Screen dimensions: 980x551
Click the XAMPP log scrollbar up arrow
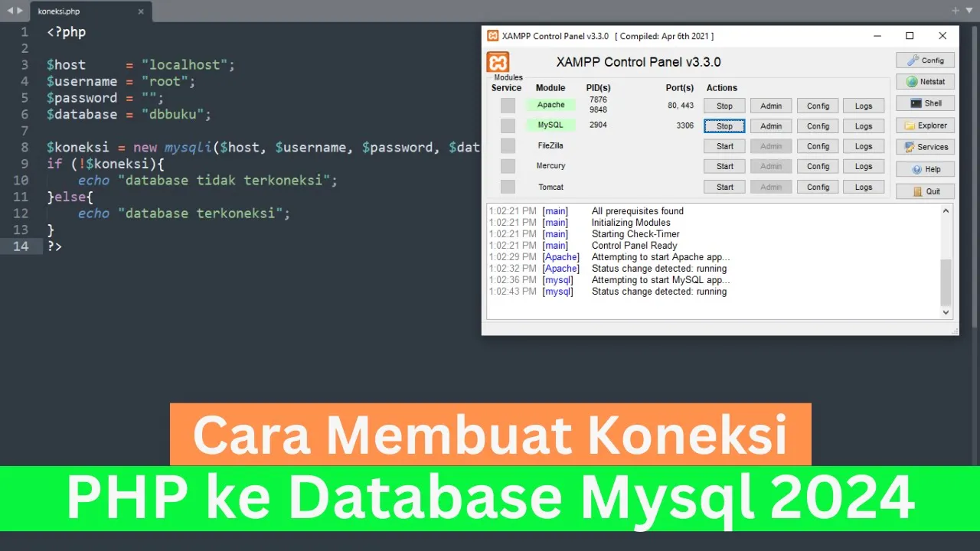[946, 211]
